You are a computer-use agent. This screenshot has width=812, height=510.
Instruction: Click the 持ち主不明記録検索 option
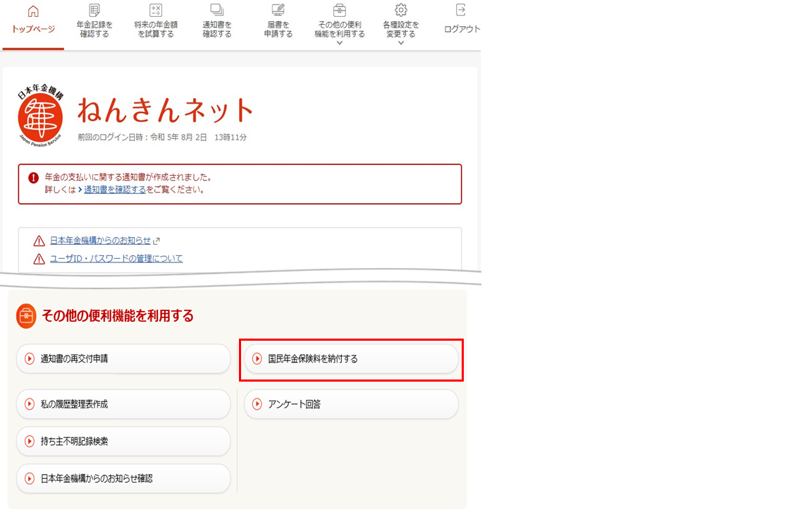(123, 442)
